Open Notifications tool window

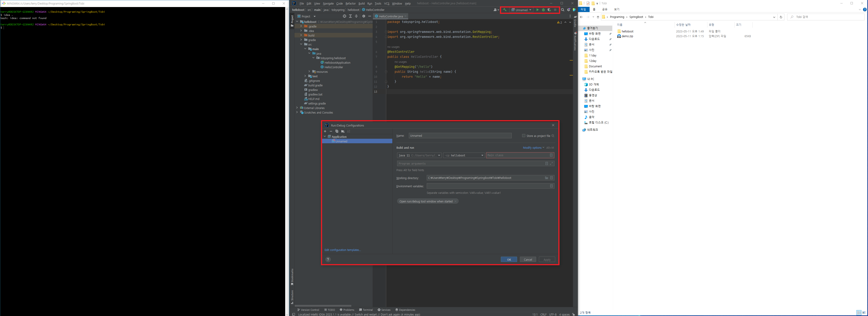click(575, 41)
